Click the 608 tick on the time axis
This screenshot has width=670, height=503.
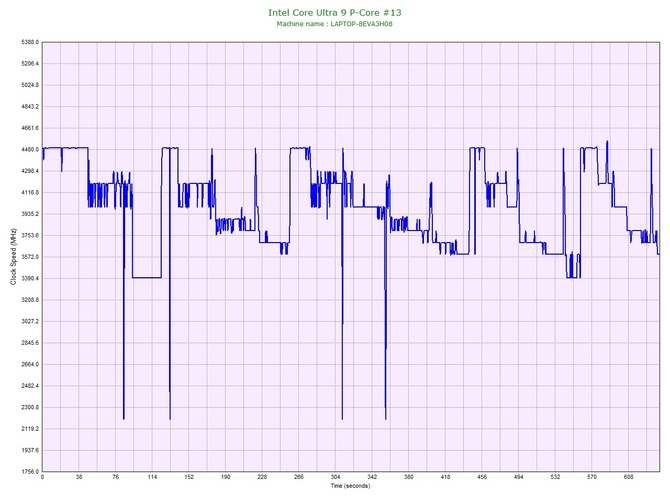click(x=629, y=477)
